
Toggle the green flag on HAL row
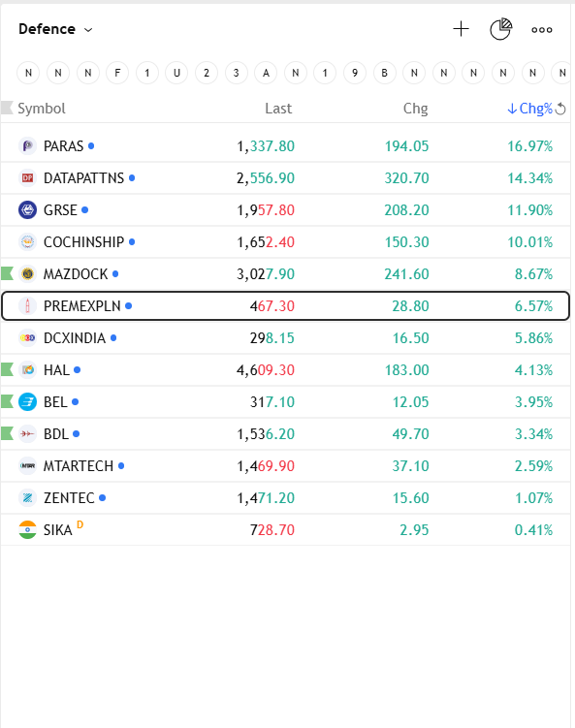click(x=7, y=369)
